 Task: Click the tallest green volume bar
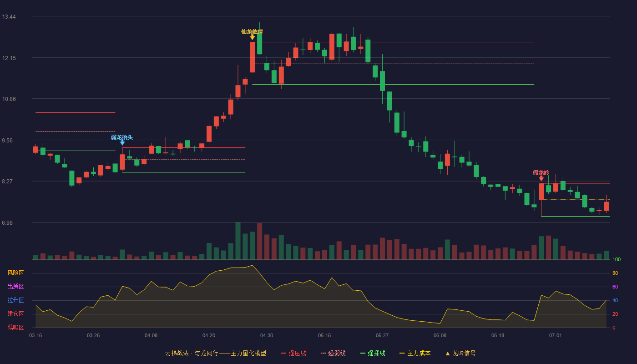238,241
